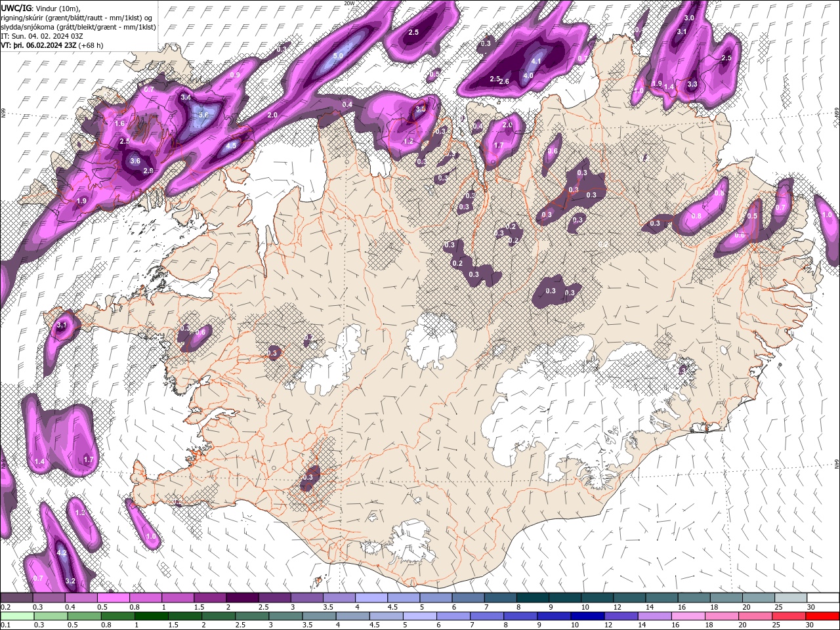Select the dark teal swatch between 8 and 9
This screenshot has height=630, width=840.
(x=533, y=598)
